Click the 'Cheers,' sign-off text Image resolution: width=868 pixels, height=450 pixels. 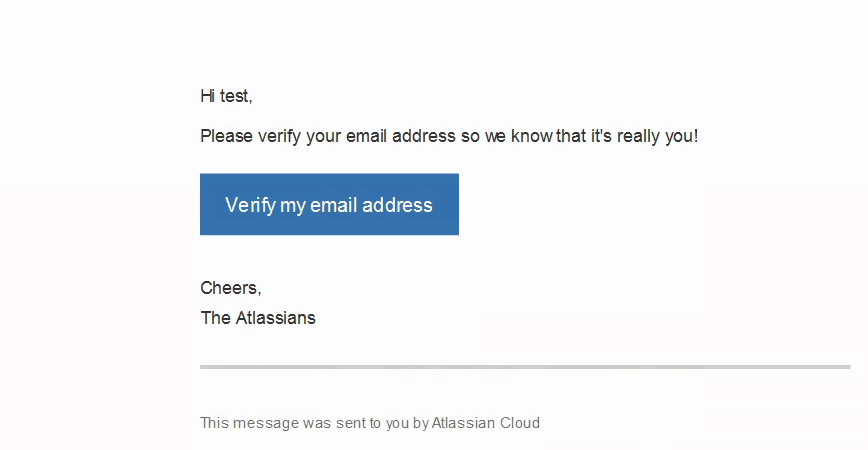click(x=231, y=288)
